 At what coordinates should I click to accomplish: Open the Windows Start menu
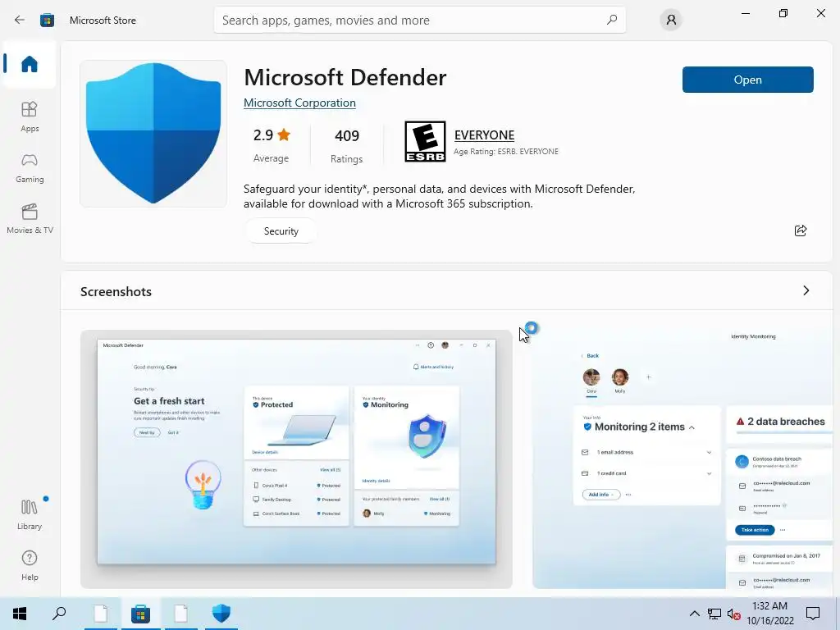point(20,614)
